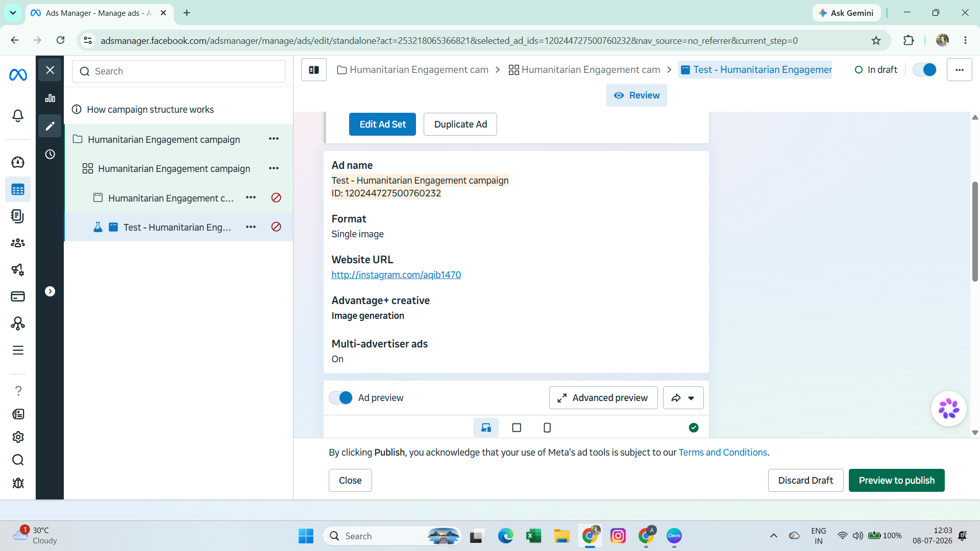Open How campaign structure works info
This screenshot has height=551, width=980.
[143, 110]
